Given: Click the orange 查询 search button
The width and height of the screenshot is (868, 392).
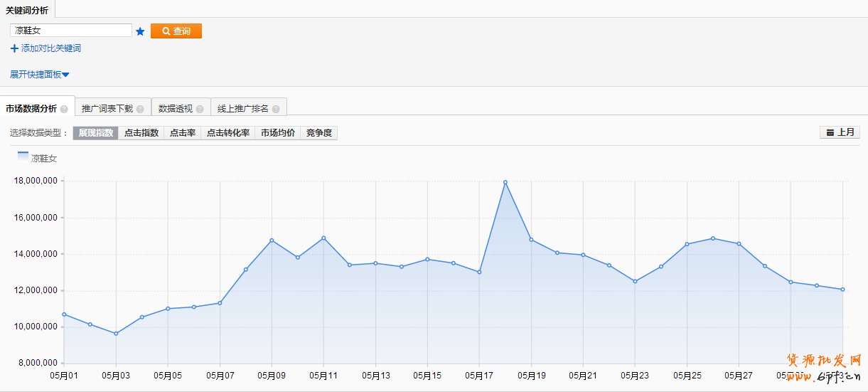Looking at the screenshot, I should pyautogui.click(x=176, y=31).
